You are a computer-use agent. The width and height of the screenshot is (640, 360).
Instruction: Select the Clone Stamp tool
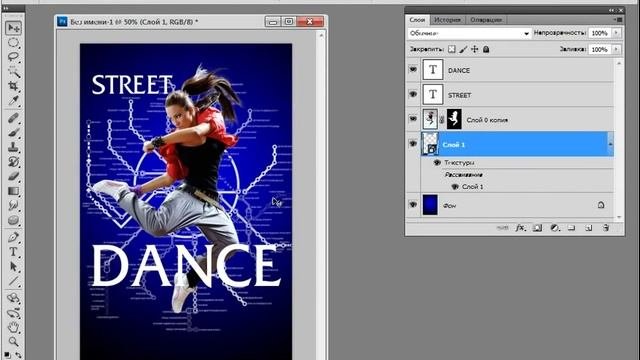tap(13, 147)
